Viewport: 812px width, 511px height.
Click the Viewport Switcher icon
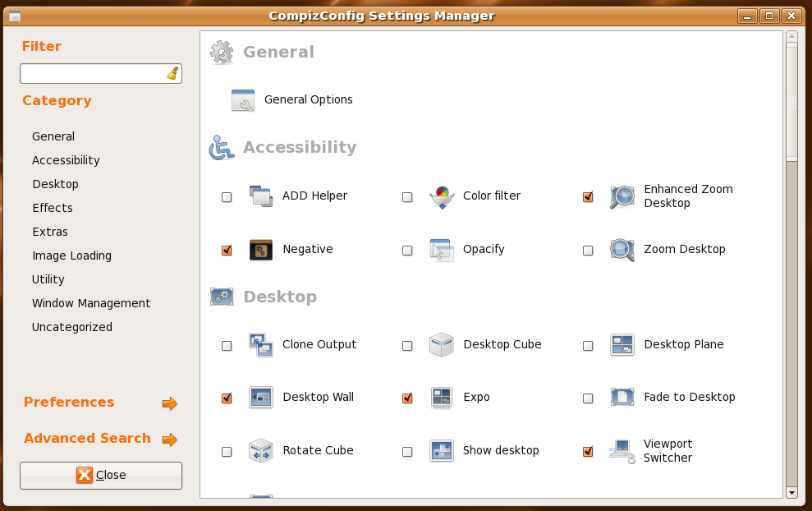tap(622, 450)
